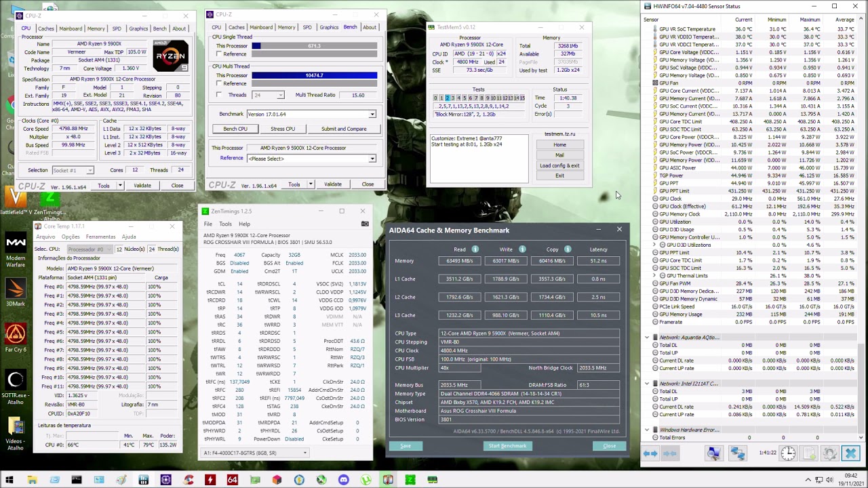Image resolution: width=868 pixels, height=488 pixels.
Task: Click HWiNFO64 collapse-columns inward arrows icon
Action: pyautogui.click(x=670, y=453)
